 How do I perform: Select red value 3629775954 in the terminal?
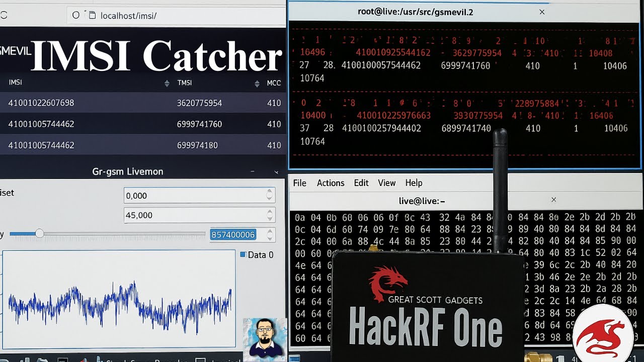[477, 53]
